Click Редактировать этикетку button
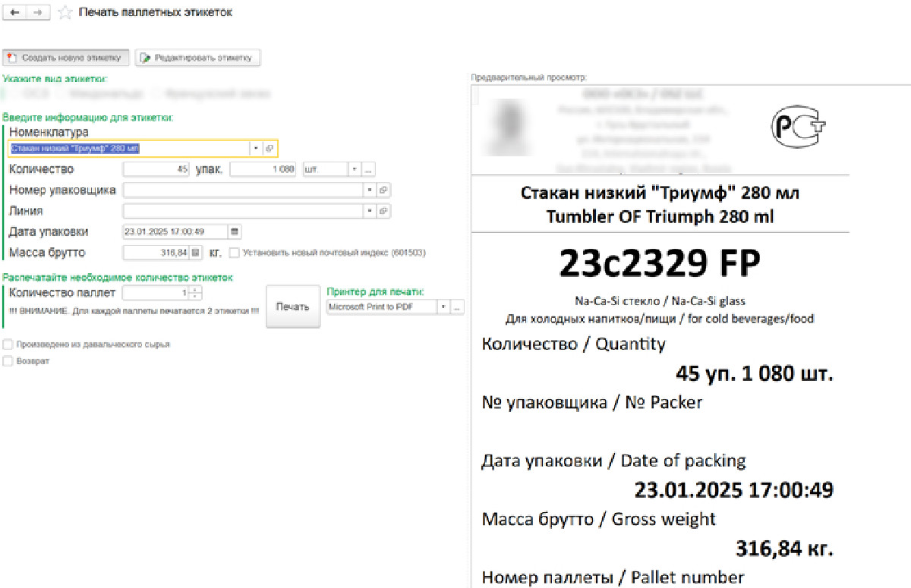Viewport: 911px width, 588px height. click(x=198, y=58)
